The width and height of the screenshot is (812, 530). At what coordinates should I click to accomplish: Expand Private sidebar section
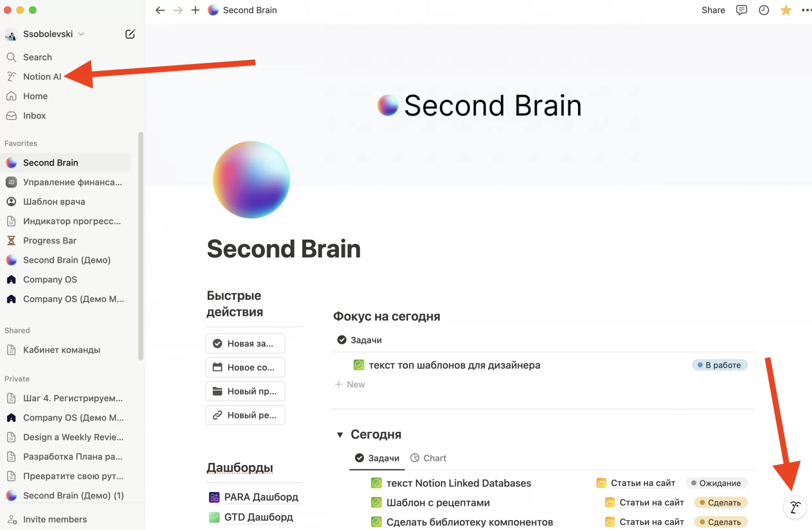click(16, 378)
